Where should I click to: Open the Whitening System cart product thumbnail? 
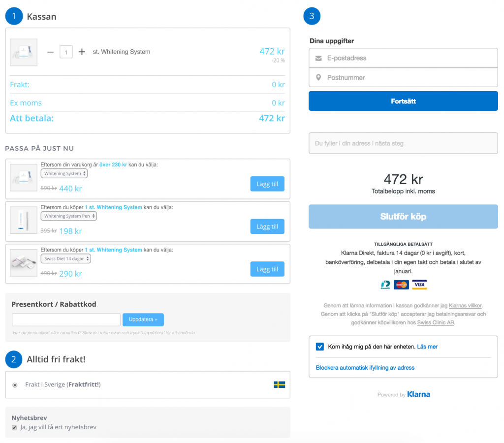(24, 52)
